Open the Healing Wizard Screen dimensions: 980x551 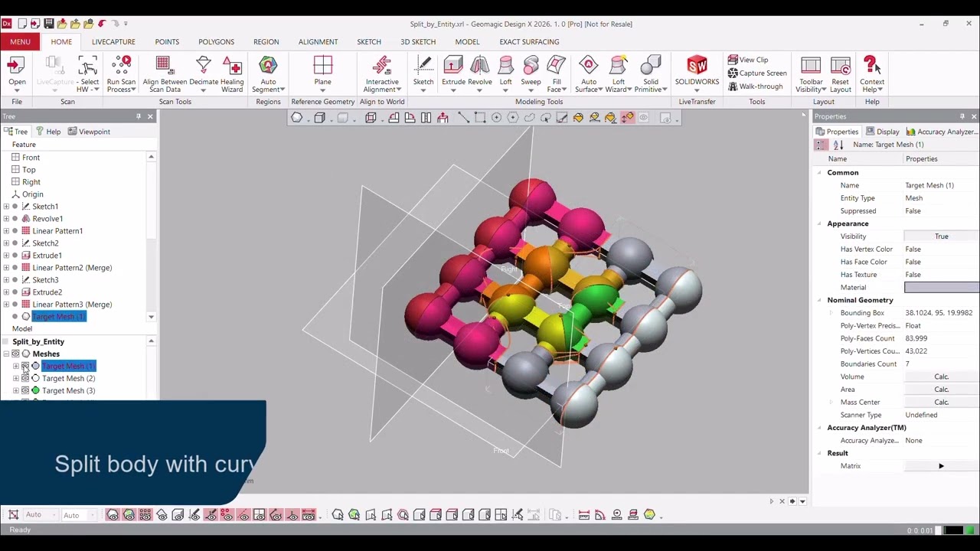coord(232,73)
